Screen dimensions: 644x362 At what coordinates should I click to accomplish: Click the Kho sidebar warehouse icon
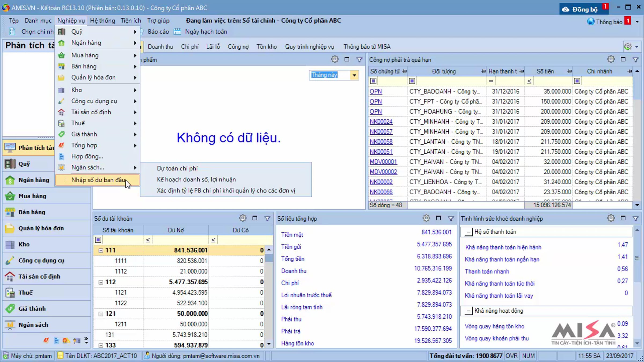[x=10, y=244]
